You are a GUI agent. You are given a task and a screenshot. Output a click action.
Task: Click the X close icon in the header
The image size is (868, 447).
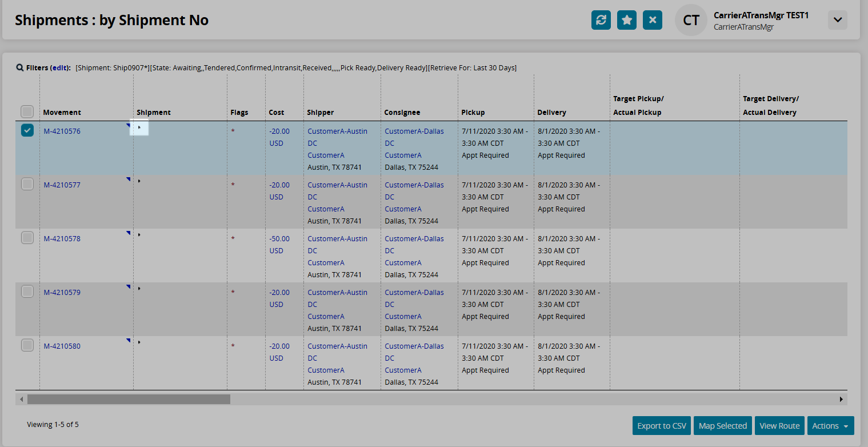coord(652,20)
